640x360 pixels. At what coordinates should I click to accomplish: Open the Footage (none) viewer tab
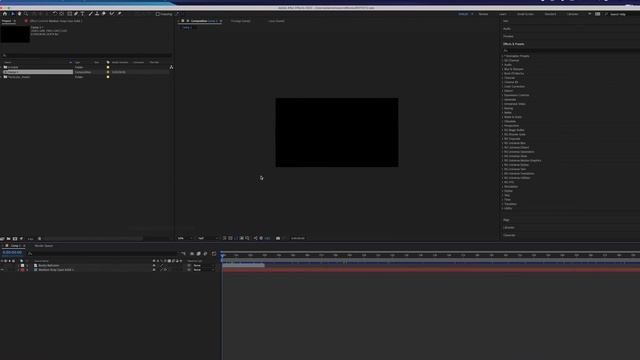coord(241,21)
